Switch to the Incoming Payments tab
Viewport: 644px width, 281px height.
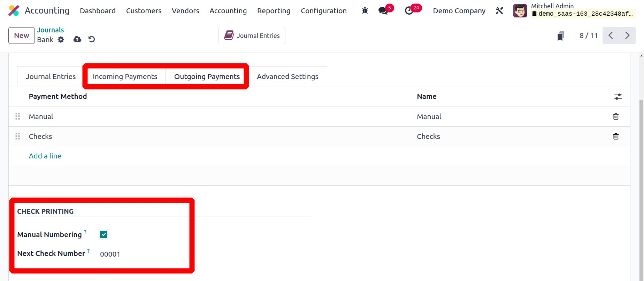pos(125,77)
